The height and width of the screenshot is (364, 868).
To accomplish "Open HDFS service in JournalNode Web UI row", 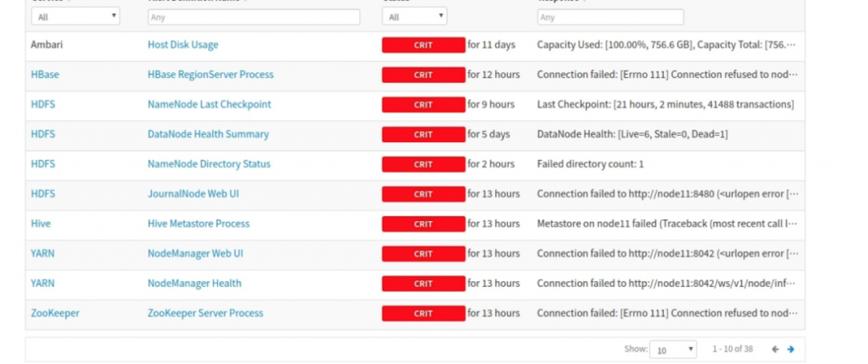I will (x=43, y=194).
